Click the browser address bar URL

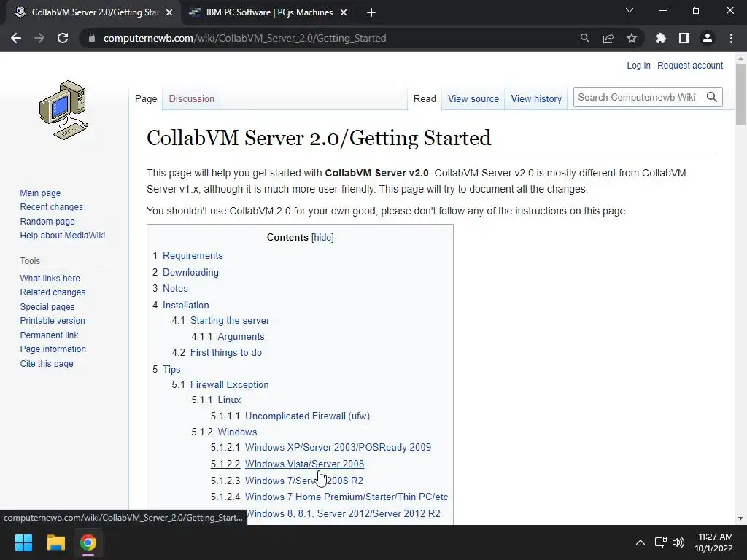(x=244, y=38)
